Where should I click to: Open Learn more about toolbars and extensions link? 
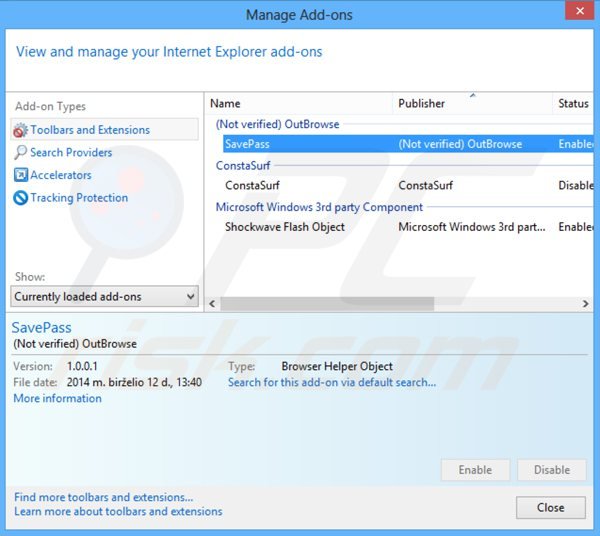(x=118, y=512)
